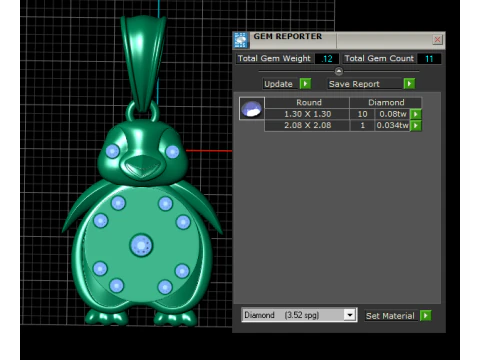The width and height of the screenshot is (480, 360).
Task: Select the center gem on penguin belly
Action: pos(141,245)
